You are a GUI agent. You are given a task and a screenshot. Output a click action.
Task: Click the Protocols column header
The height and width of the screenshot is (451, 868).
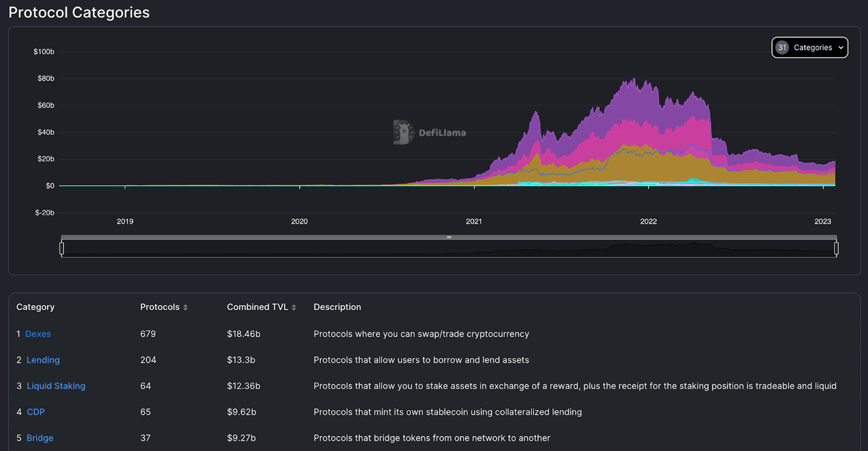click(x=160, y=307)
